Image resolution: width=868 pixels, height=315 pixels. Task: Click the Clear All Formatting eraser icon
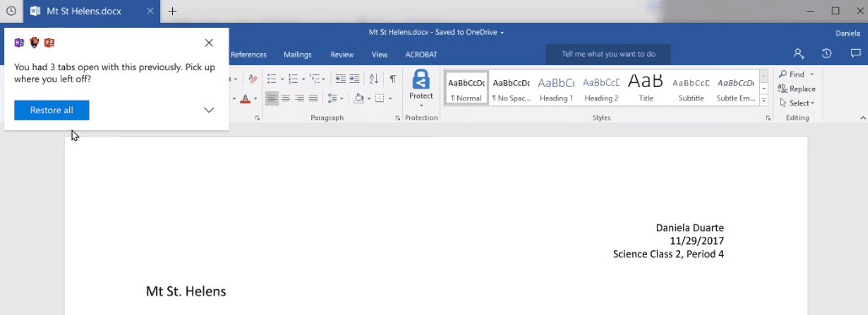coord(253,79)
